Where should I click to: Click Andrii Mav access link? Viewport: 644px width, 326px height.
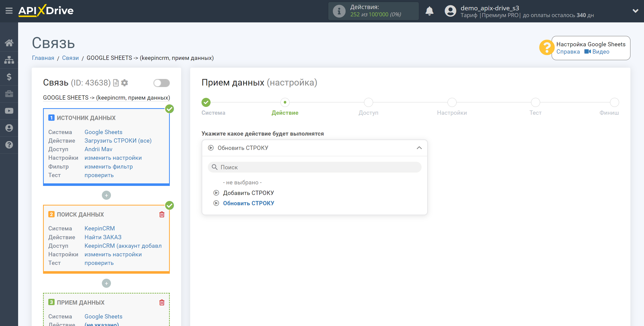point(98,149)
